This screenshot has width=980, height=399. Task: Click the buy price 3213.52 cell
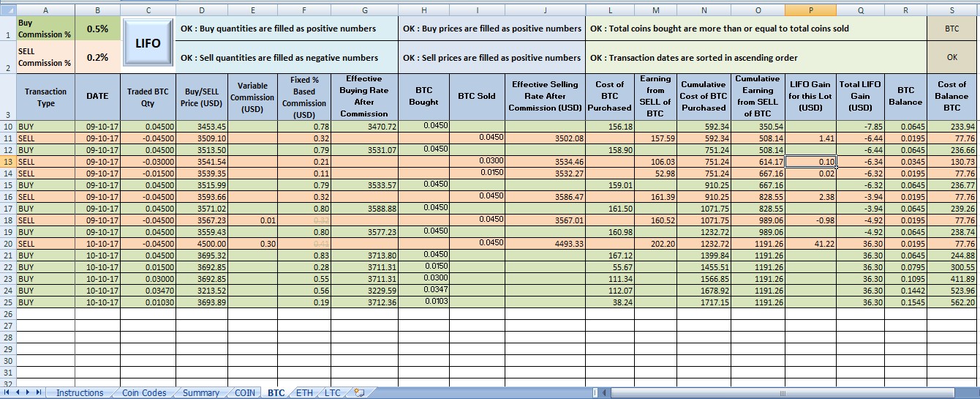tap(201, 291)
